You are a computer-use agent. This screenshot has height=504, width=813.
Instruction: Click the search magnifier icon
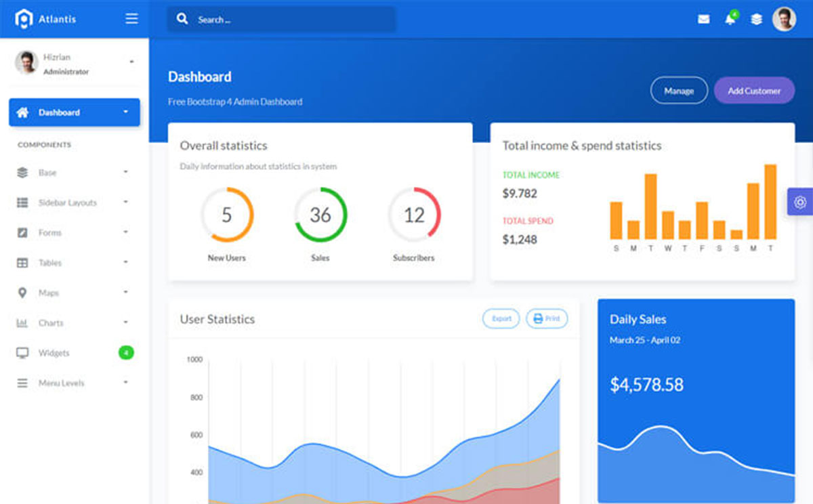[x=182, y=20]
